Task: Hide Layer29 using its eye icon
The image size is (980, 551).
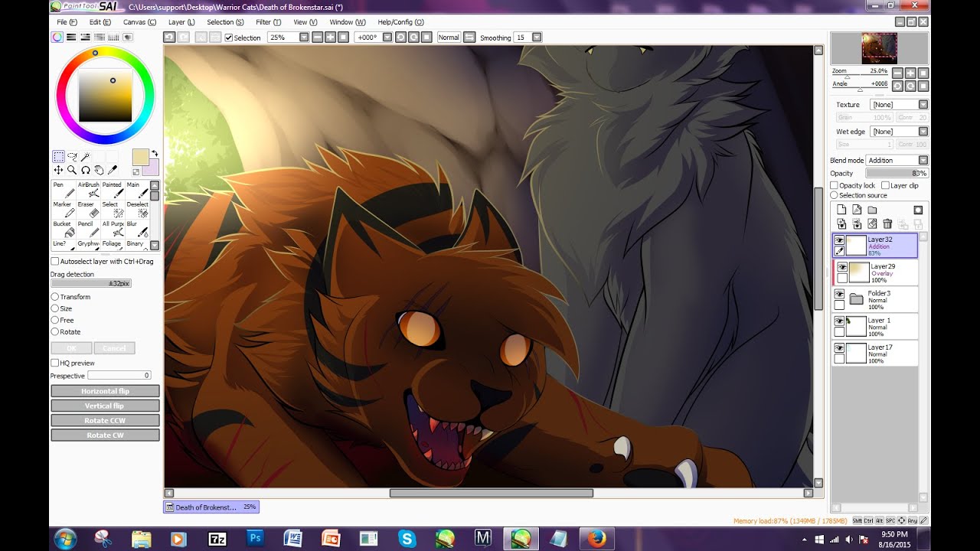Action: [842, 267]
